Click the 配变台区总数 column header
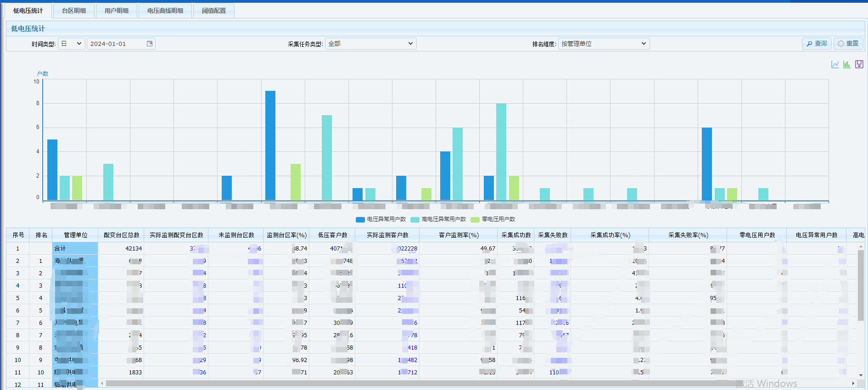The height and width of the screenshot is (390, 868). pyautogui.click(x=122, y=235)
